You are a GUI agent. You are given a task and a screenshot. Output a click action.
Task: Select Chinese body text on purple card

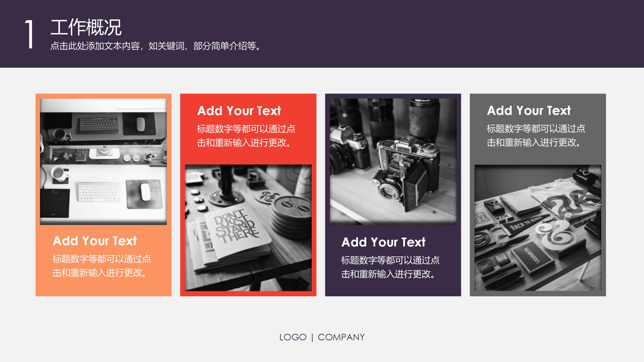tap(390, 267)
